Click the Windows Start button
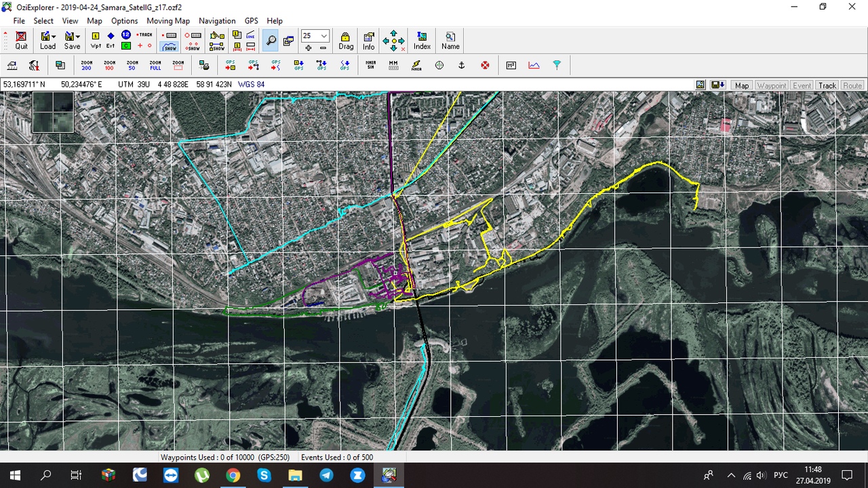This screenshot has height=488, width=868. pyautogui.click(x=15, y=475)
